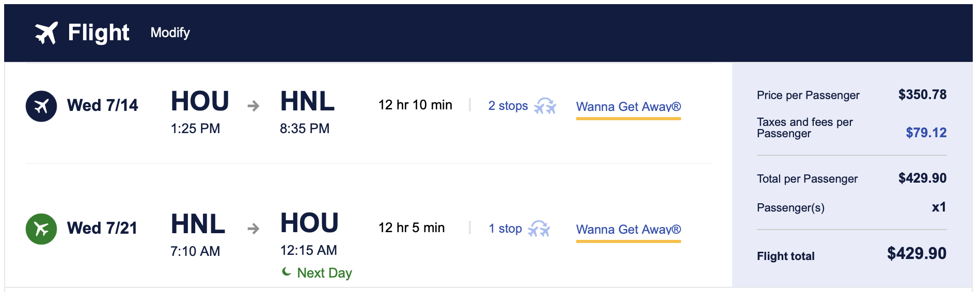
Task: Click the Wed 7/14 departure date
Action: click(x=103, y=106)
